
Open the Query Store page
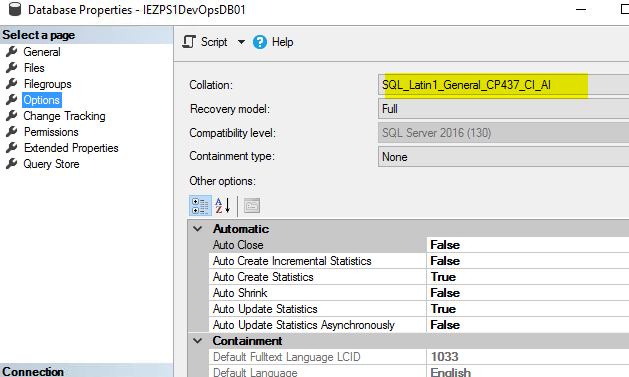[51, 164]
